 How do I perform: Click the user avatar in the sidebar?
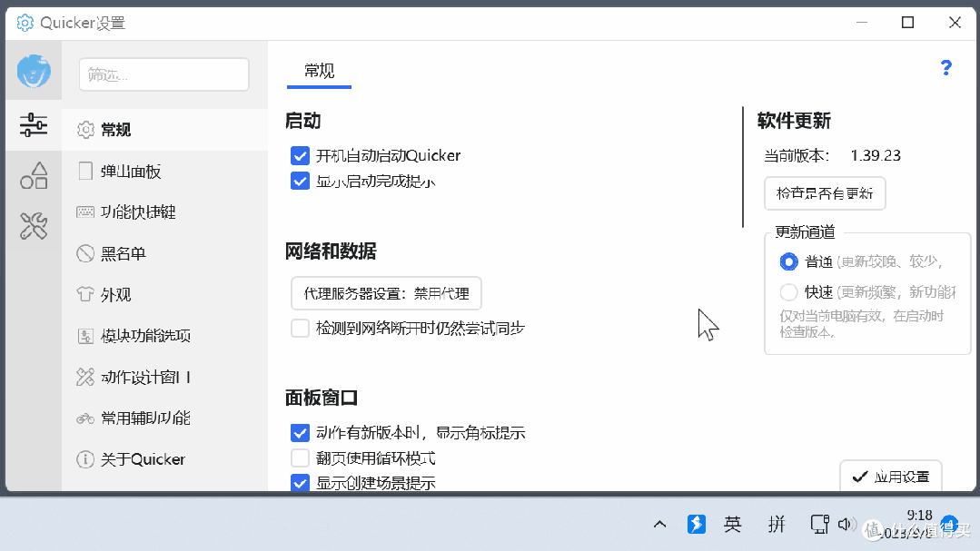pos(34,71)
